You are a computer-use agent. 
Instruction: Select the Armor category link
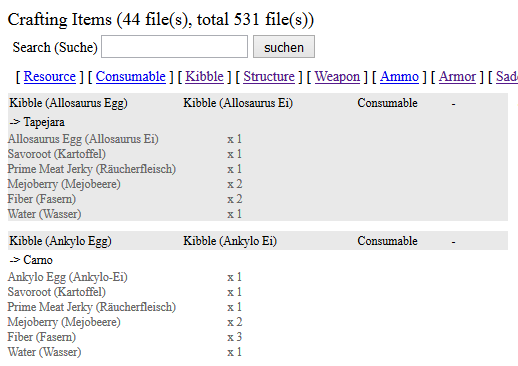[457, 77]
